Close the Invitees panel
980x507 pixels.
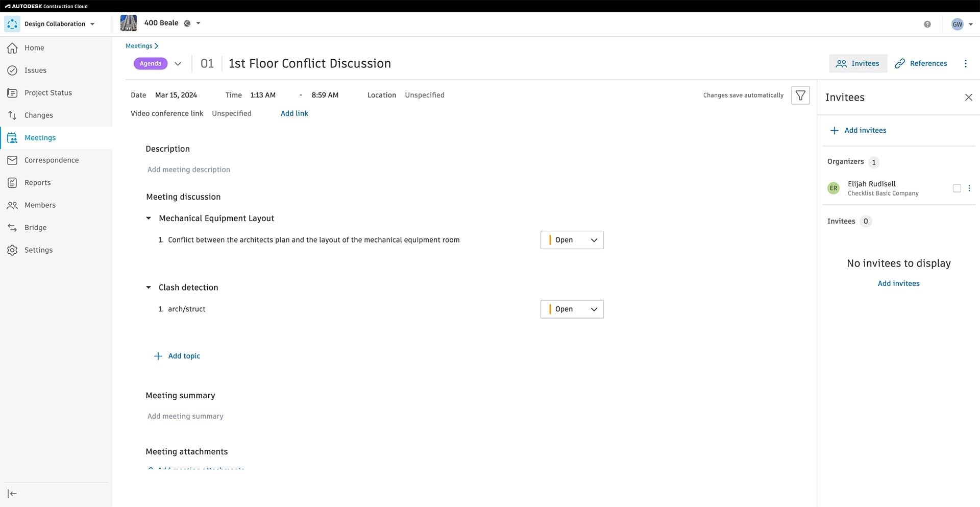click(968, 98)
